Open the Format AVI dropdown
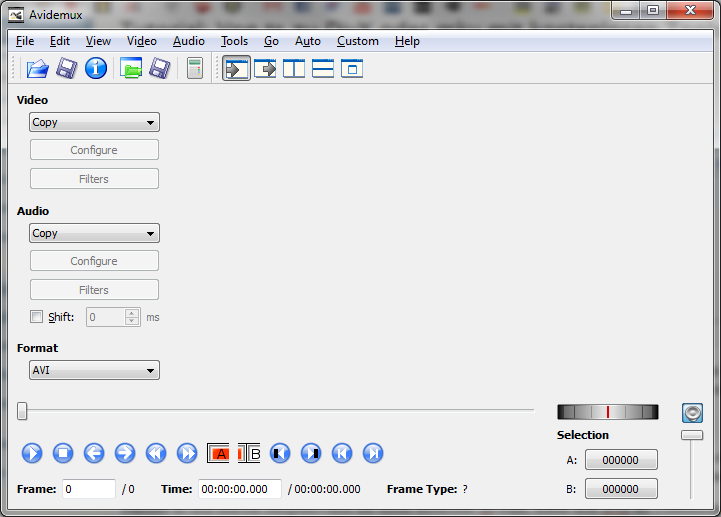The width and height of the screenshot is (721, 517). click(94, 370)
